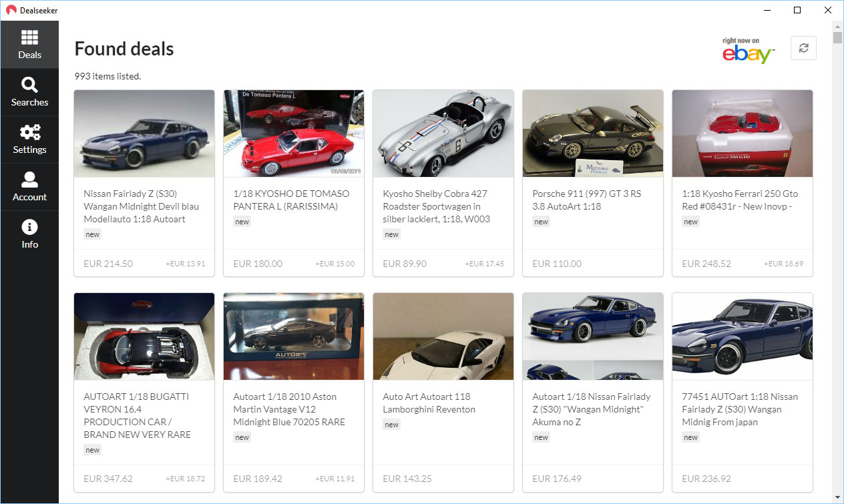Open the Porsche 911 GT 3 RS photo
This screenshot has height=504, width=844.
click(x=593, y=134)
